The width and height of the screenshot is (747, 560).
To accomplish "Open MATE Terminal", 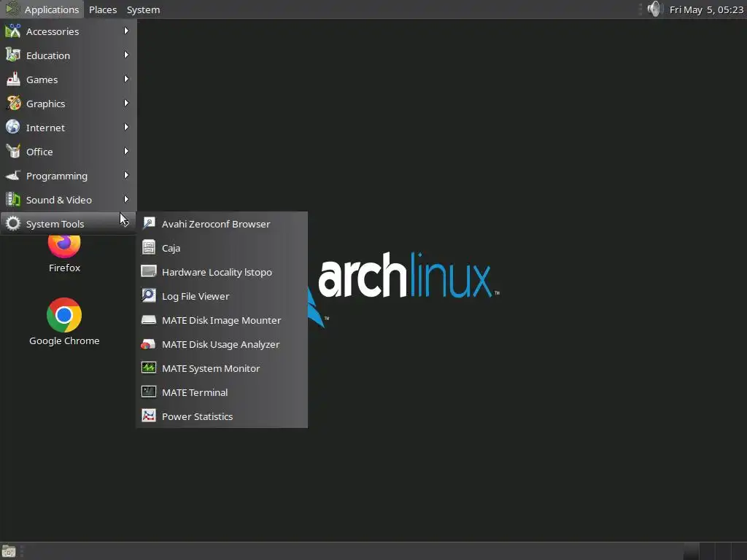I will 222,392.
